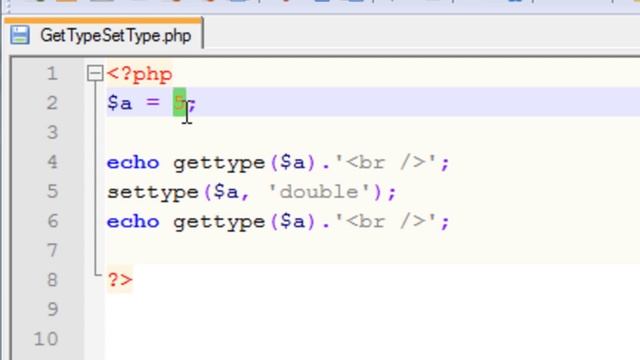Click line number 8 in margin
640x360 pixels.
(52, 280)
